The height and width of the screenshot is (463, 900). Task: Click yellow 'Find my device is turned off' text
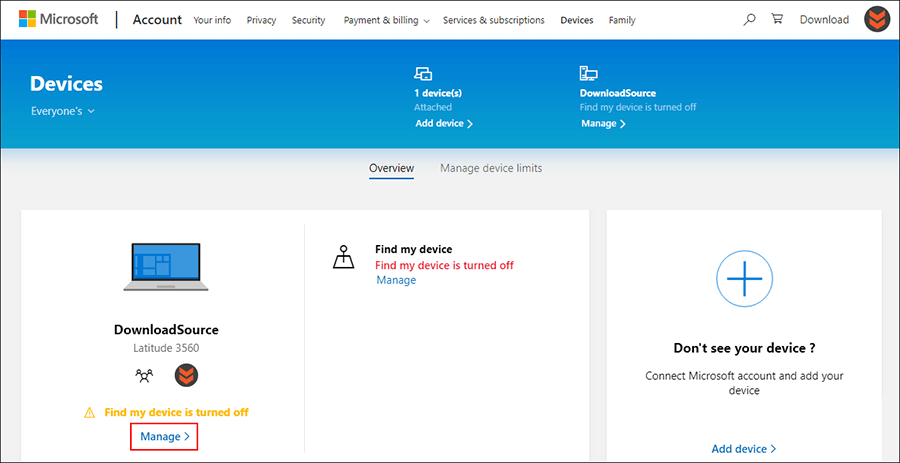(176, 412)
